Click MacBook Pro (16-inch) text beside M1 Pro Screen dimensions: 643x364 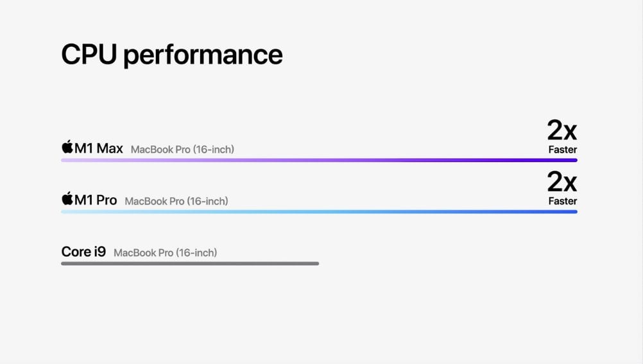tap(176, 201)
